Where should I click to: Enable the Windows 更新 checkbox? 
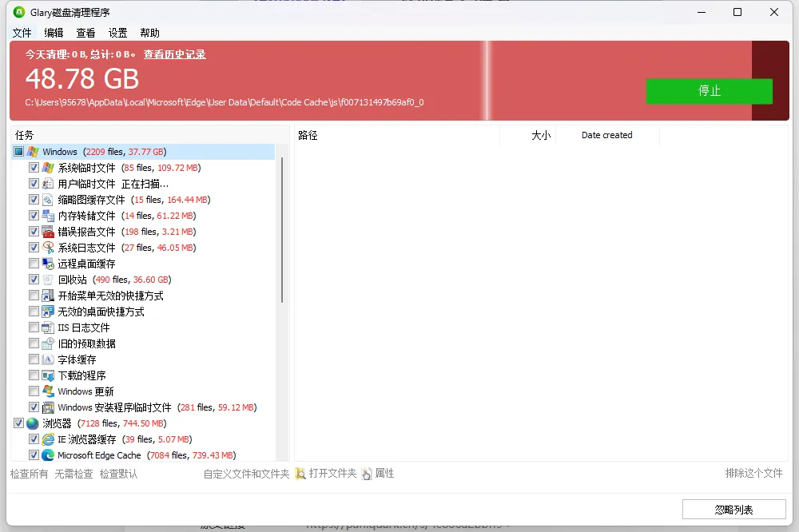tap(34, 391)
